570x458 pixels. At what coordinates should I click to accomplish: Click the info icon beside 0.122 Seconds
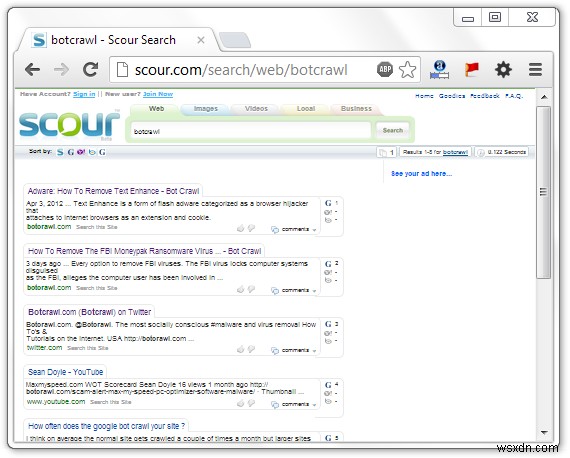point(480,152)
